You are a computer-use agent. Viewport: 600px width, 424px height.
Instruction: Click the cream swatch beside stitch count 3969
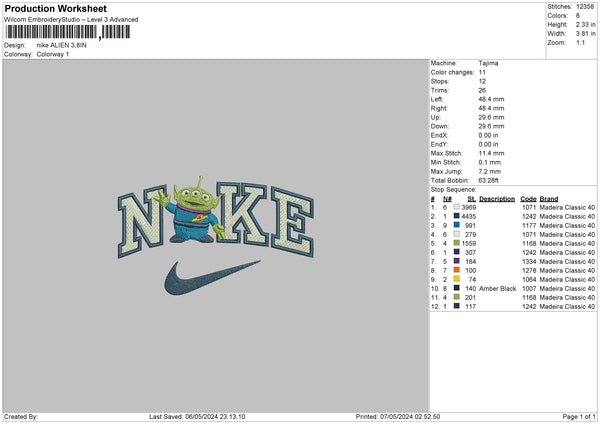point(457,207)
